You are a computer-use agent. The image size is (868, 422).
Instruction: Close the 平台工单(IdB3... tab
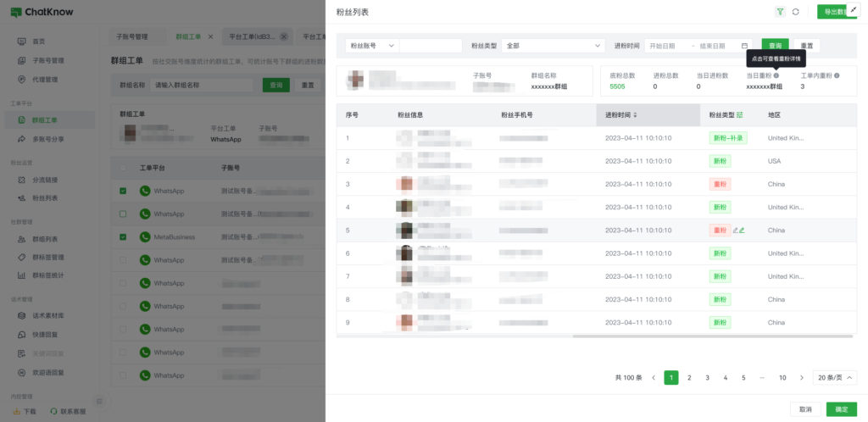click(283, 37)
